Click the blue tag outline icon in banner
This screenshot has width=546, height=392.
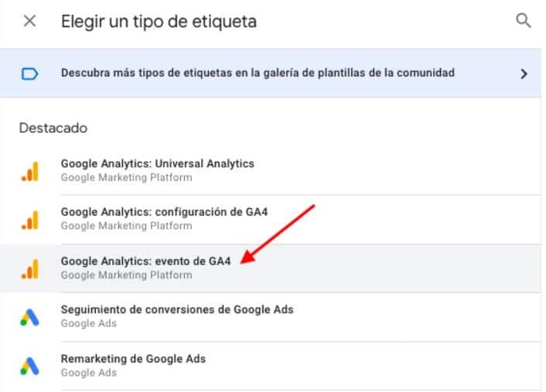coord(29,73)
